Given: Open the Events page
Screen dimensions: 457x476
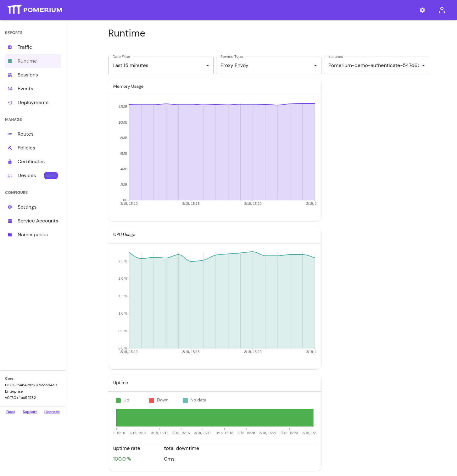Looking at the screenshot, I should [33, 89].
